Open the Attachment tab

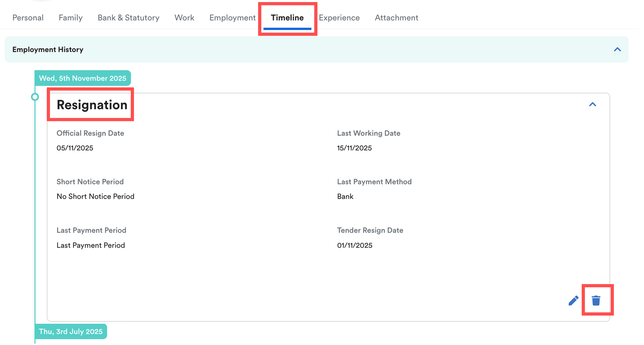point(396,18)
